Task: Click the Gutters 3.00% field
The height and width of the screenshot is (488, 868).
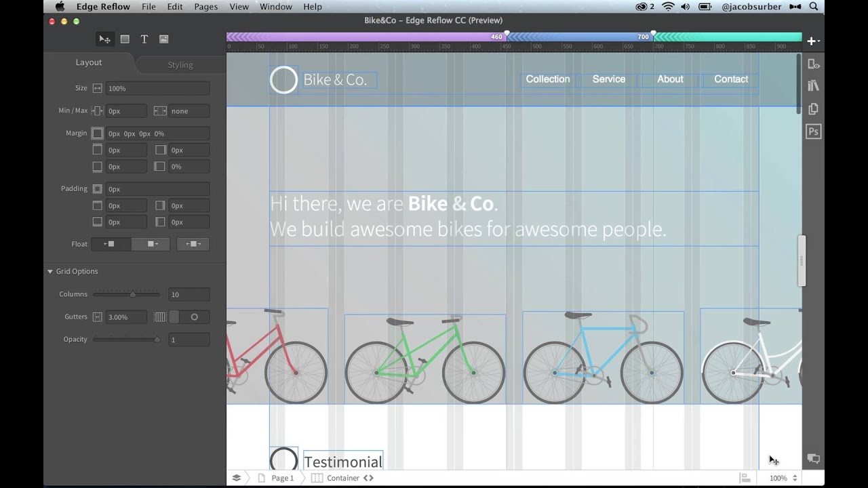Action: (126, 317)
